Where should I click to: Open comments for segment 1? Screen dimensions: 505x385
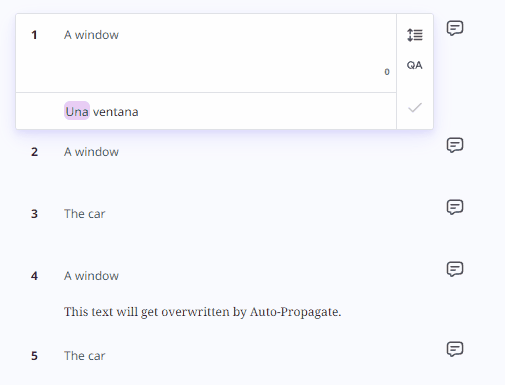[x=455, y=28]
